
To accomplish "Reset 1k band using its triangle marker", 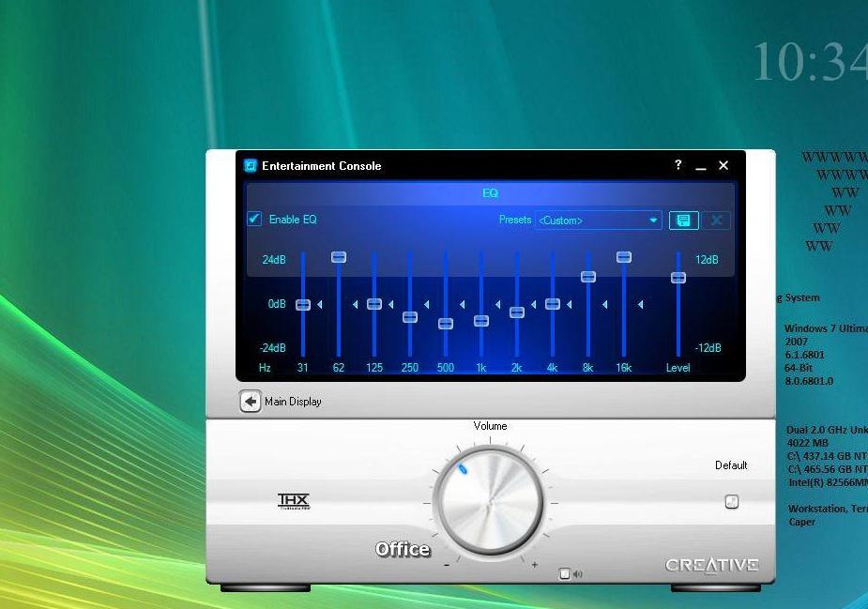I will tap(497, 304).
